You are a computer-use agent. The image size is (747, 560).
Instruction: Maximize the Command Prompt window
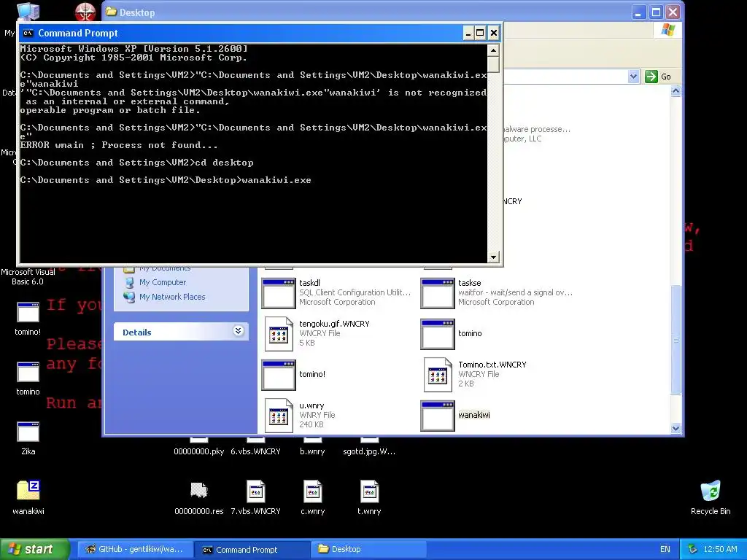pos(480,33)
